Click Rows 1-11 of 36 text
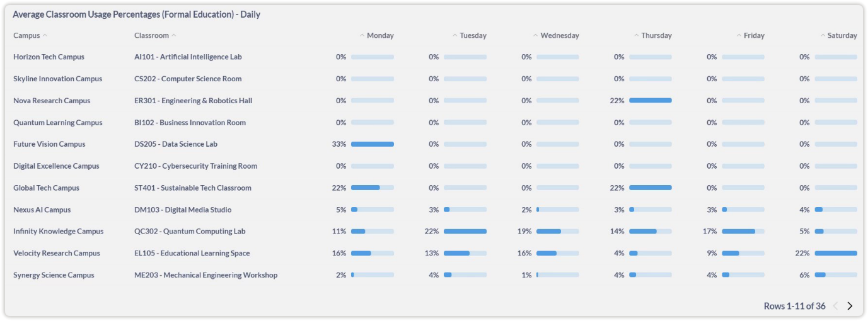Image resolution: width=868 pixels, height=321 pixels. pyautogui.click(x=794, y=306)
